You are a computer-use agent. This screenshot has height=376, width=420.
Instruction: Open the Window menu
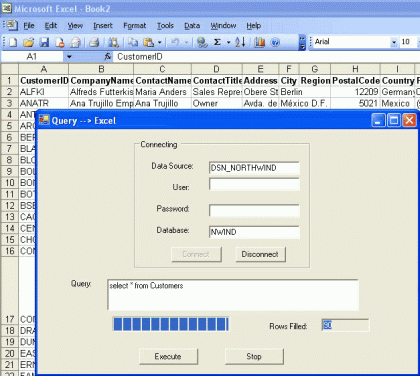(223, 26)
